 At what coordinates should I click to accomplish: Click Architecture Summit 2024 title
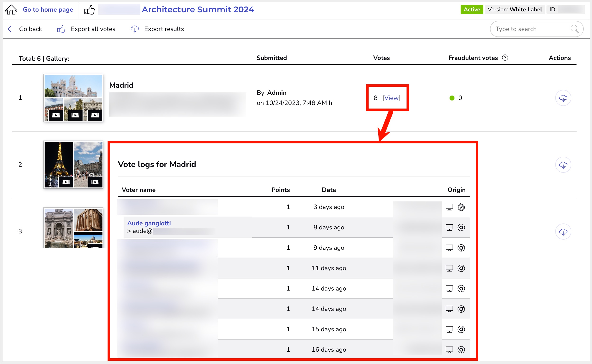pyautogui.click(x=198, y=10)
